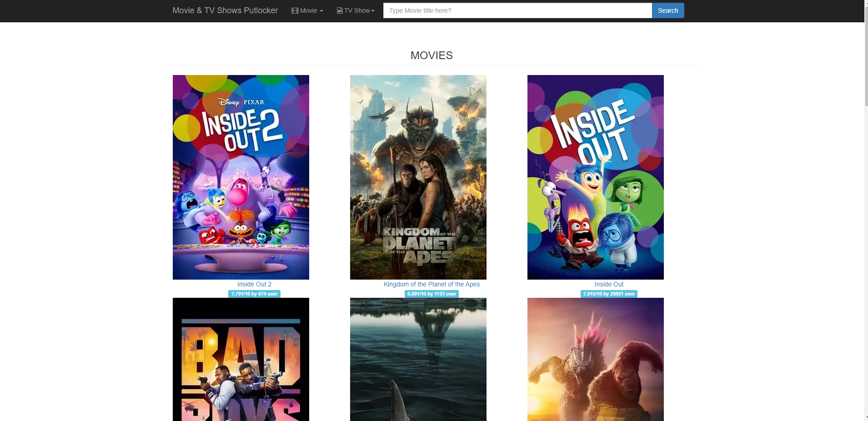Click the Bad Boys movie poster

[241, 359]
